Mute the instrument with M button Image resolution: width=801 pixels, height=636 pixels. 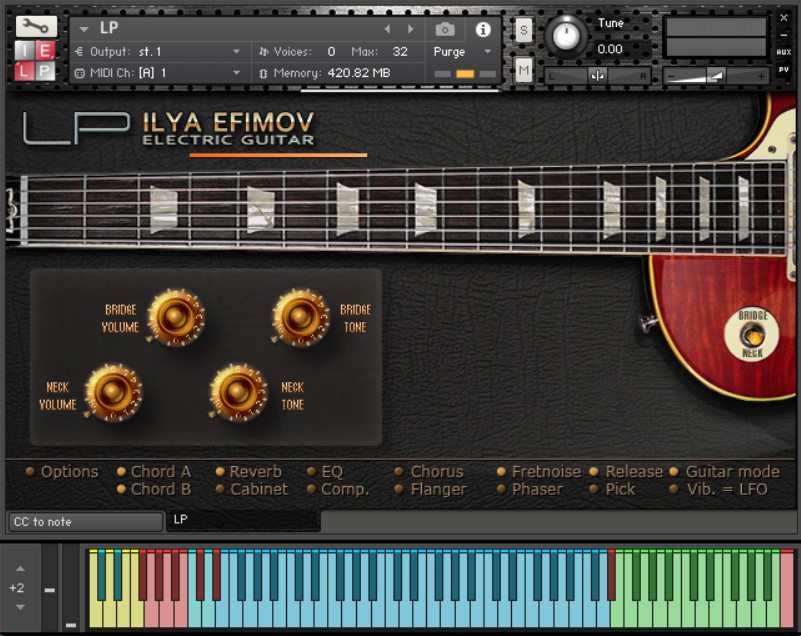point(523,70)
